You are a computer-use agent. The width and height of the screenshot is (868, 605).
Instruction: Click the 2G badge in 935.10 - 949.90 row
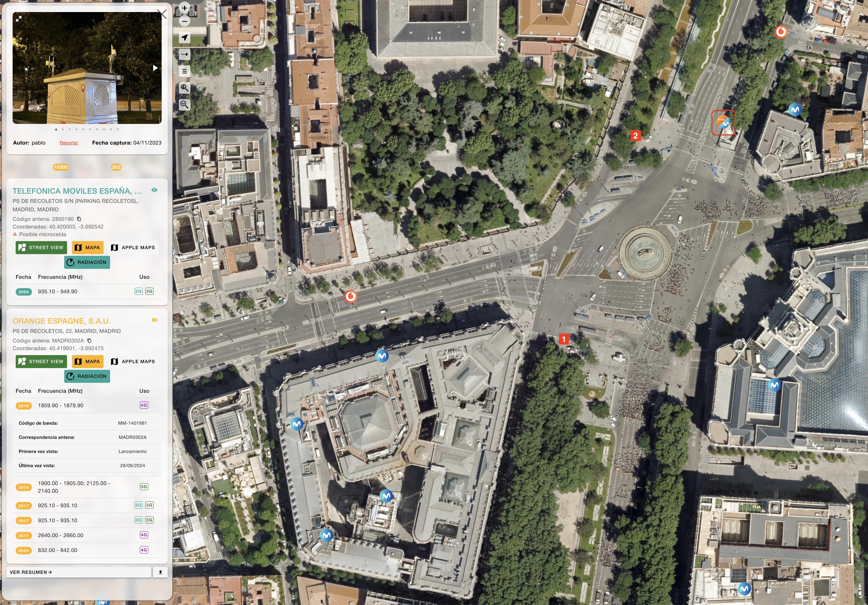pos(138,291)
